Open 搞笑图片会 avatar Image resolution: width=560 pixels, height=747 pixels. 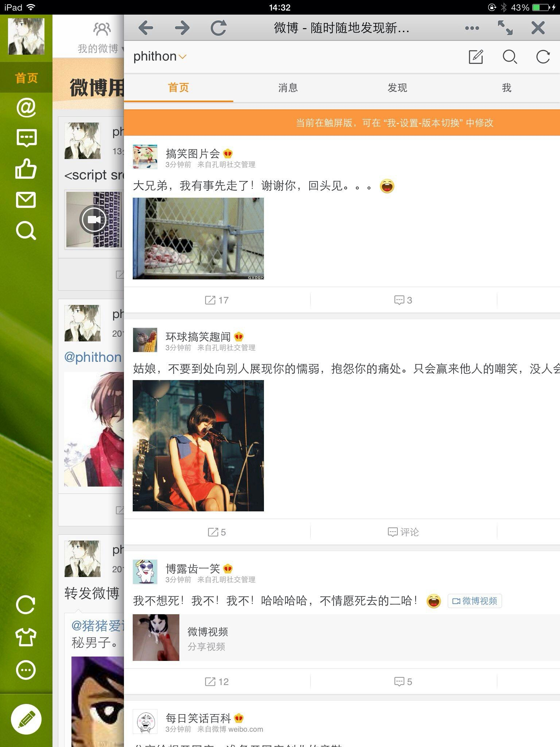pyautogui.click(x=145, y=157)
